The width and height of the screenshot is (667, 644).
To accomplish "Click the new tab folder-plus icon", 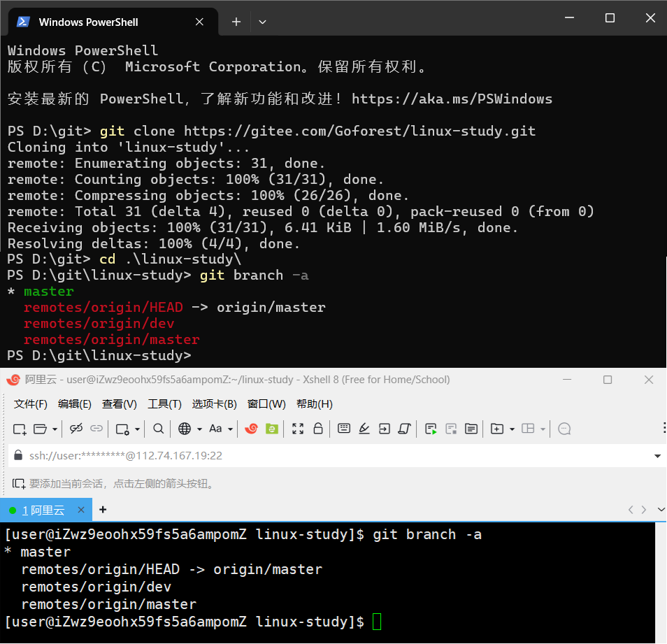I will click(x=497, y=429).
